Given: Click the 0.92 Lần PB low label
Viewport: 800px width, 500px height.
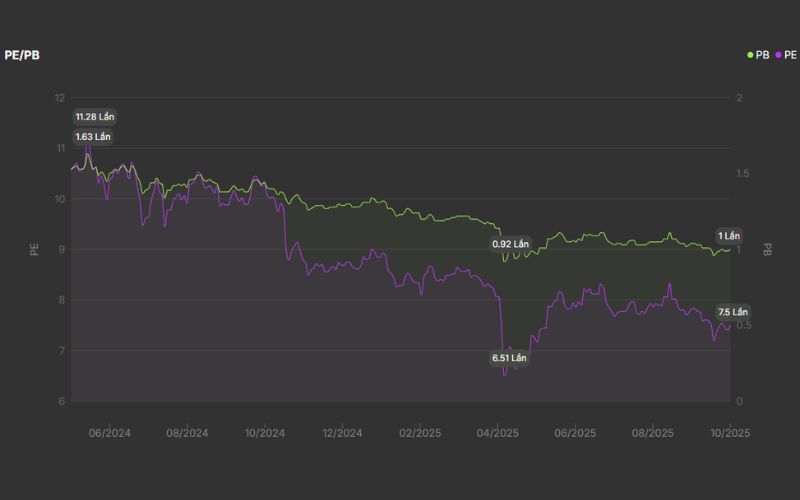Looking at the screenshot, I should (510, 244).
